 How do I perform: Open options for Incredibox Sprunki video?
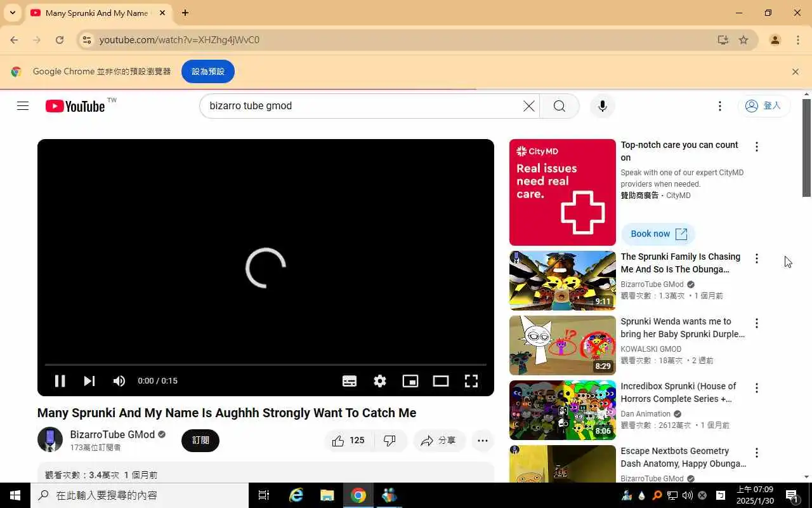pos(756,388)
